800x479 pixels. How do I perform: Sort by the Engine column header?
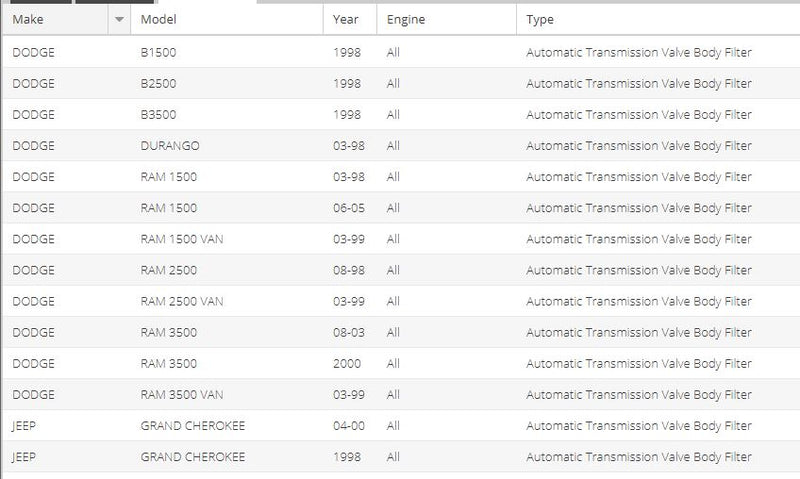(446, 19)
